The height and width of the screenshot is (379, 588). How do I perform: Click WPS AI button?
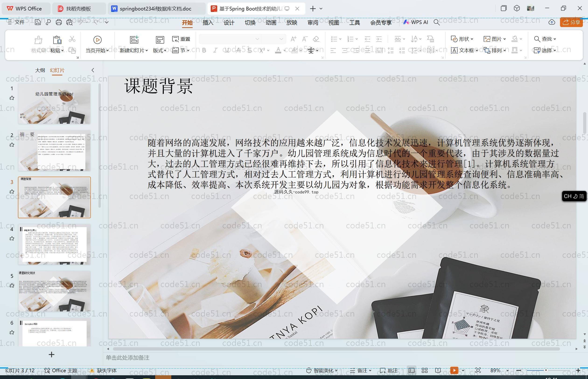416,22
